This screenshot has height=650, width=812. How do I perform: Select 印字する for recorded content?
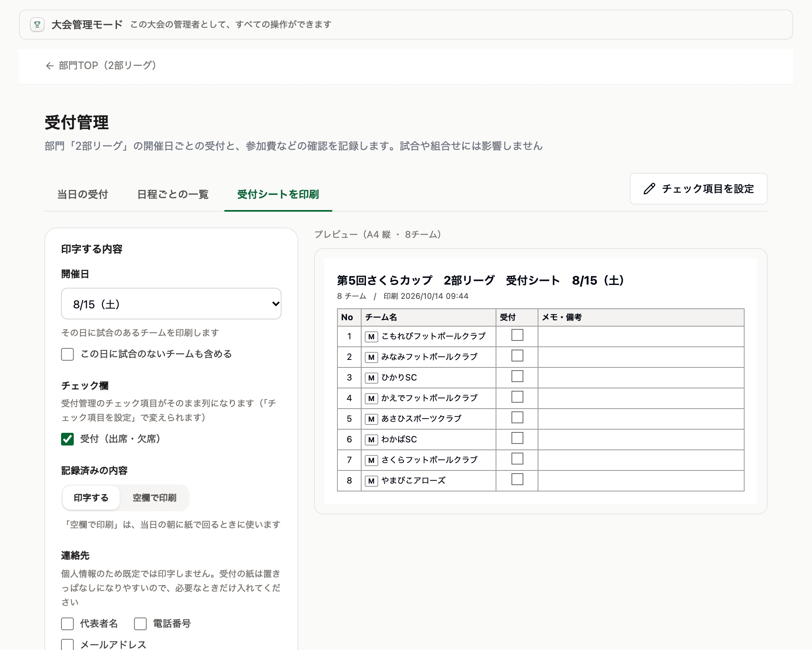pos(91,498)
